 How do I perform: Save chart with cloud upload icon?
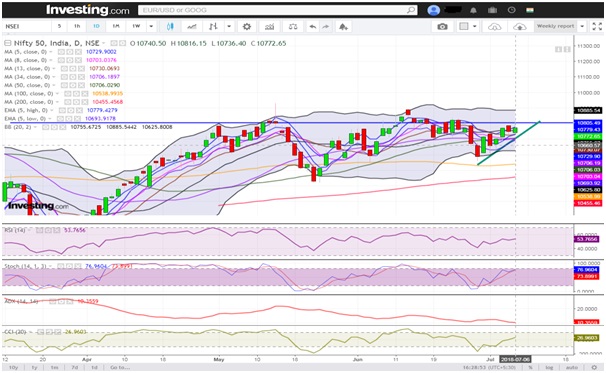519,26
